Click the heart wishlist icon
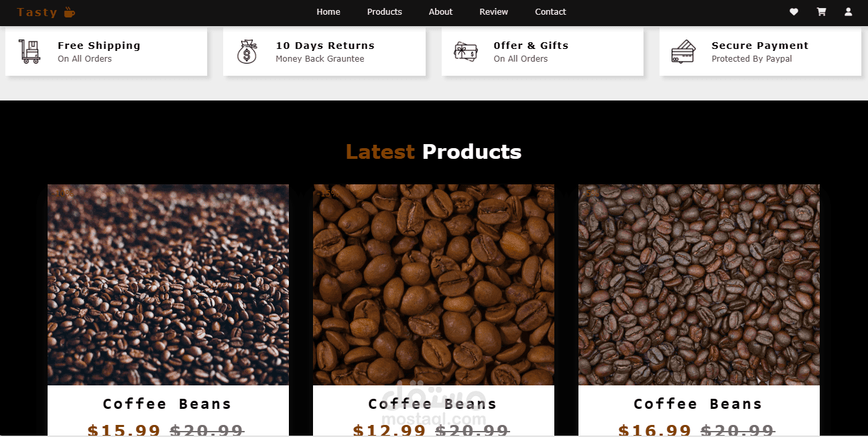 coord(794,12)
